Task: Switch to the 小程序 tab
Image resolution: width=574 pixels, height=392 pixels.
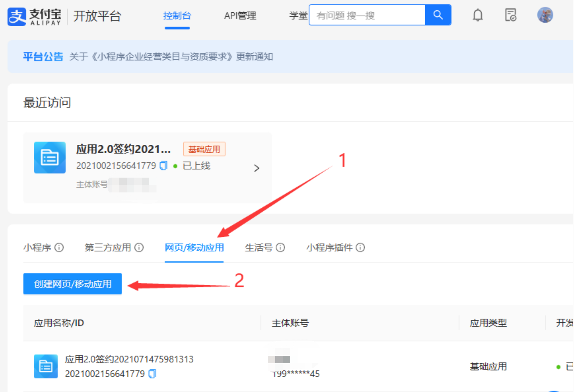Action: click(37, 248)
